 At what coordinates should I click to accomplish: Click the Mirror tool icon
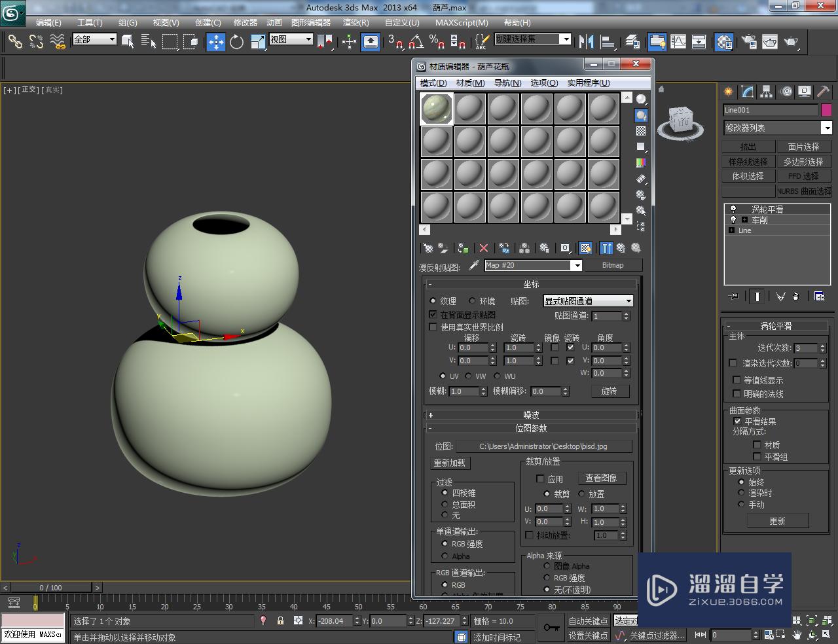pos(587,42)
